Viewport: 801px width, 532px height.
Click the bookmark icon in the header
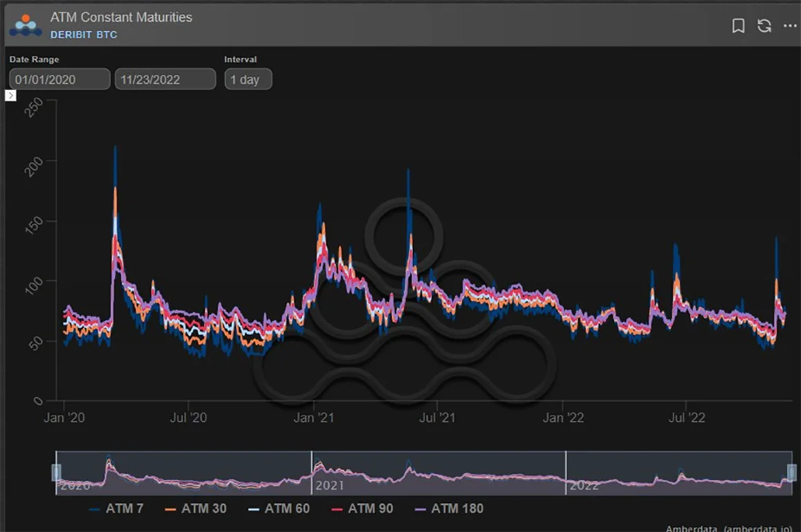tap(737, 26)
